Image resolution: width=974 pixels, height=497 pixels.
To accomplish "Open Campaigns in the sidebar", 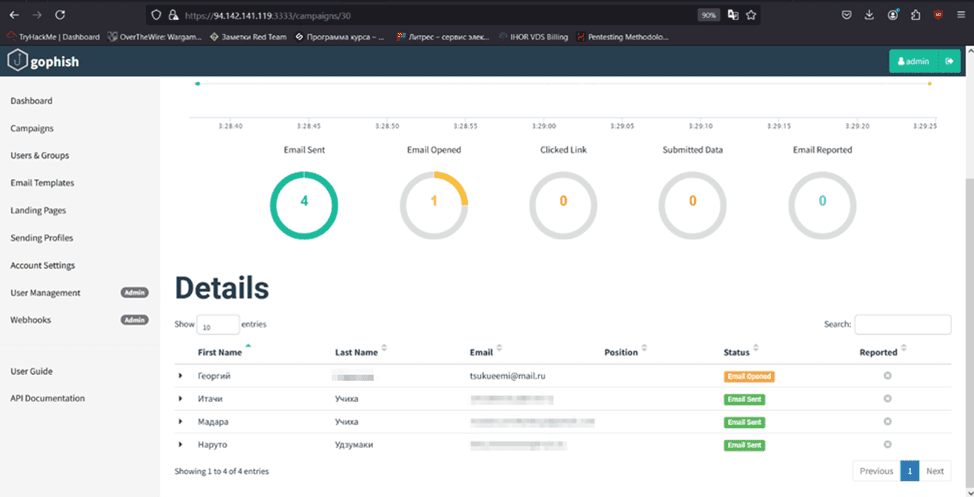I will click(x=32, y=128).
